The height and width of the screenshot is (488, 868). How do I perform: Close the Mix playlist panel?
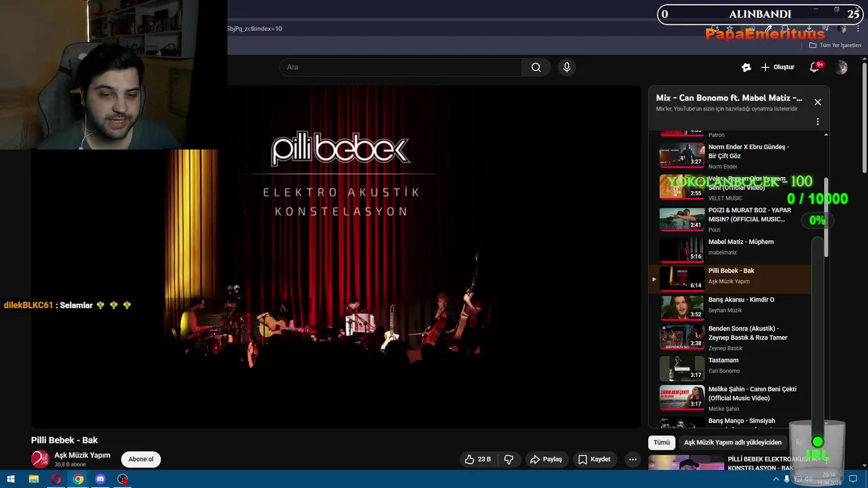[x=818, y=102]
